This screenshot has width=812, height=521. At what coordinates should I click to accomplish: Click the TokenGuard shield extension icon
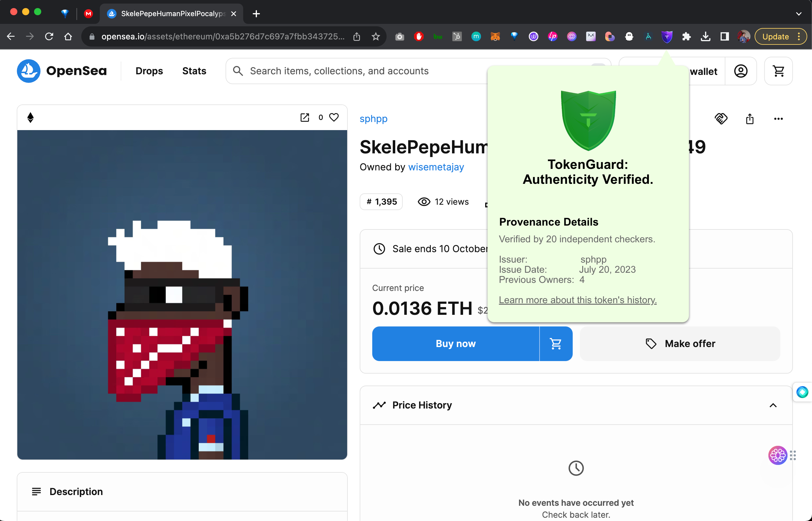tap(667, 36)
